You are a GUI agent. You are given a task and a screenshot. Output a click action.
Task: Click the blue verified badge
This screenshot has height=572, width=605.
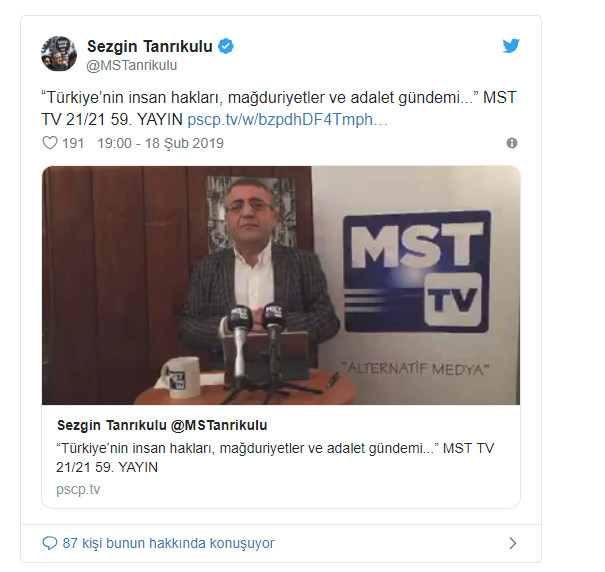coord(226,46)
